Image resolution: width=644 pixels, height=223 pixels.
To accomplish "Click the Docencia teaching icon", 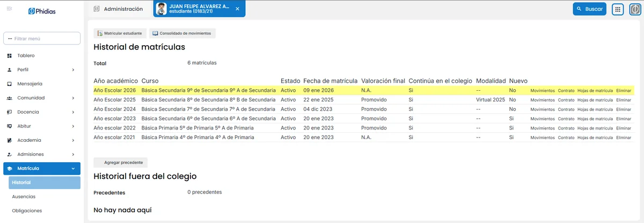I will coord(10,112).
